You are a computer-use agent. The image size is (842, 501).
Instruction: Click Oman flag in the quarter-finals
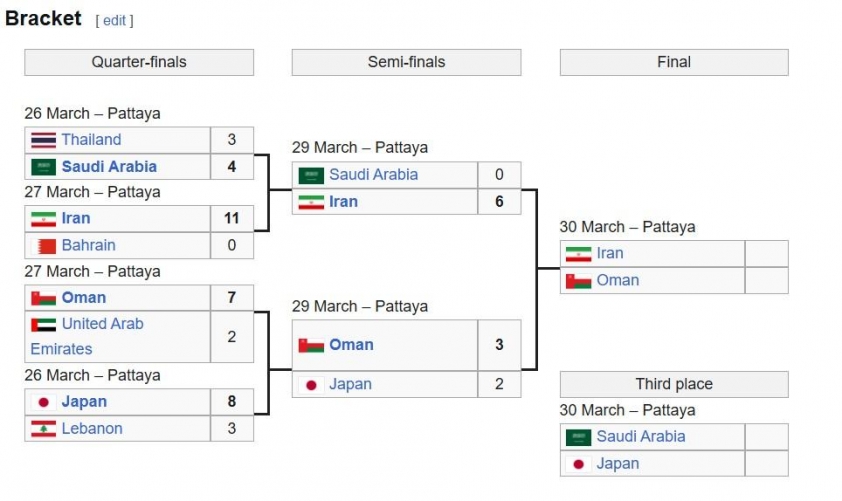tap(43, 297)
